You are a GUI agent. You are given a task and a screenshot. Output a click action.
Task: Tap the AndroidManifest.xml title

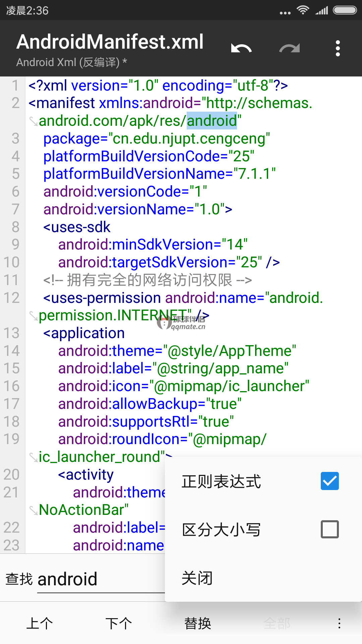(x=110, y=42)
